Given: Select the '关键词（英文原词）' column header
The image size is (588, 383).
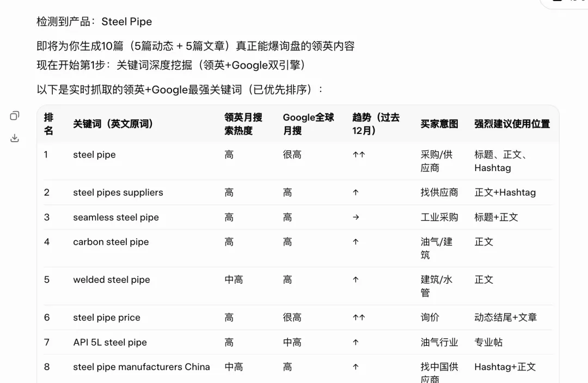Looking at the screenshot, I should (113, 124).
